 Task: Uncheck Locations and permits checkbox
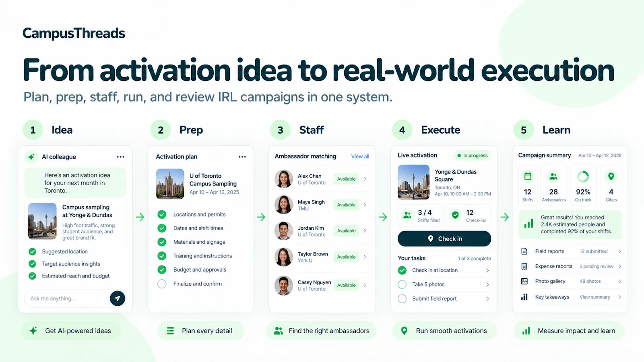(162, 214)
